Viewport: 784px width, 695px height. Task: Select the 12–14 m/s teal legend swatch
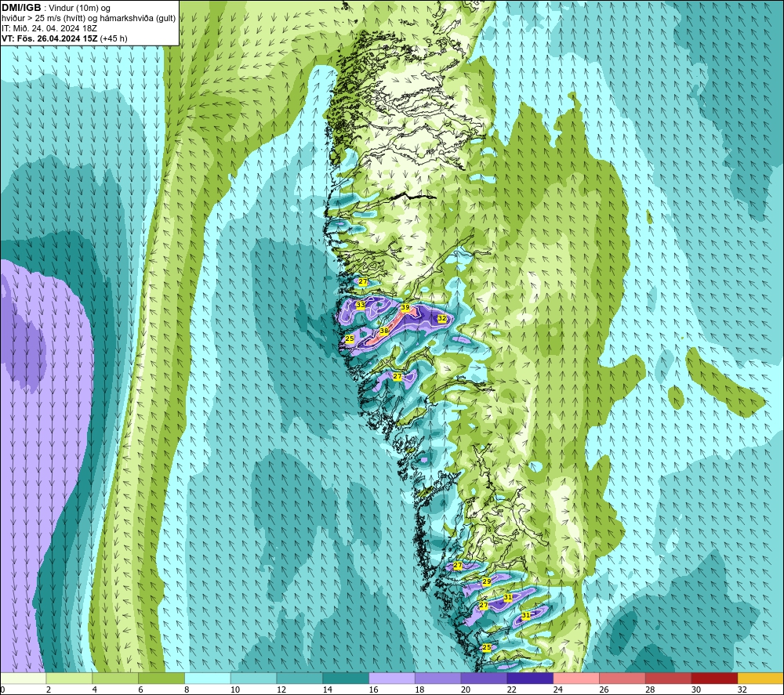[299, 678]
